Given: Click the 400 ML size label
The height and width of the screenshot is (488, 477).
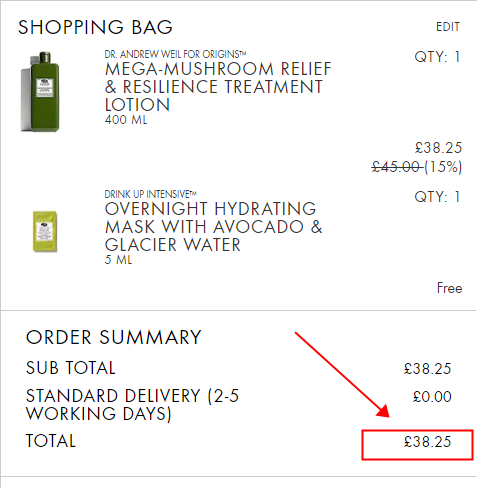Looking at the screenshot, I should [x=126, y=119].
